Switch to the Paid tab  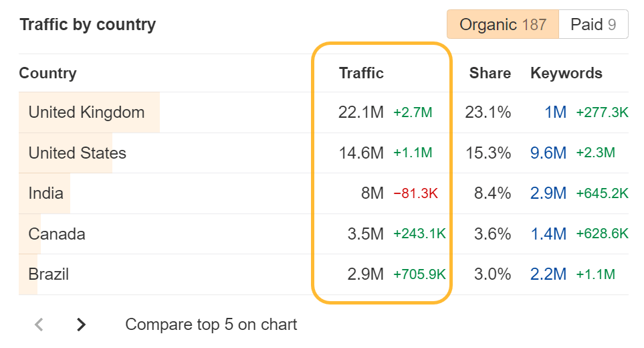coord(593,25)
